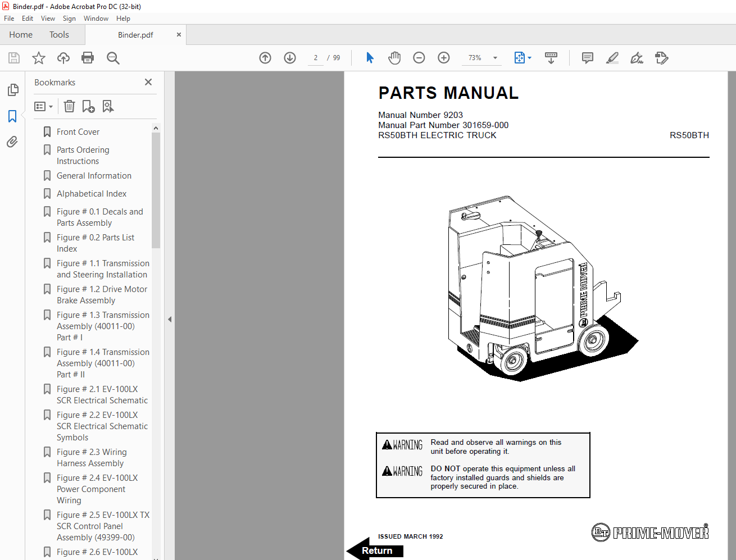This screenshot has width=736, height=560.
Task: Open the File menu
Action: tap(9, 19)
